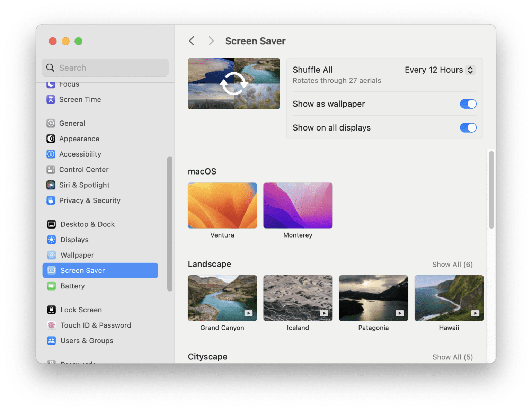Open Screen Time settings
This screenshot has height=411, width=532.
pos(51,99)
